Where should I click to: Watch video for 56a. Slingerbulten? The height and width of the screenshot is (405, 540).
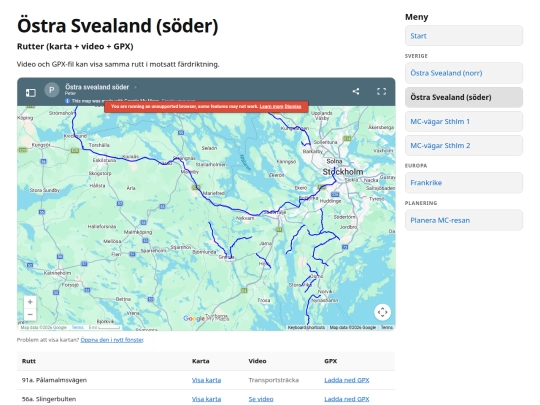coord(261,399)
